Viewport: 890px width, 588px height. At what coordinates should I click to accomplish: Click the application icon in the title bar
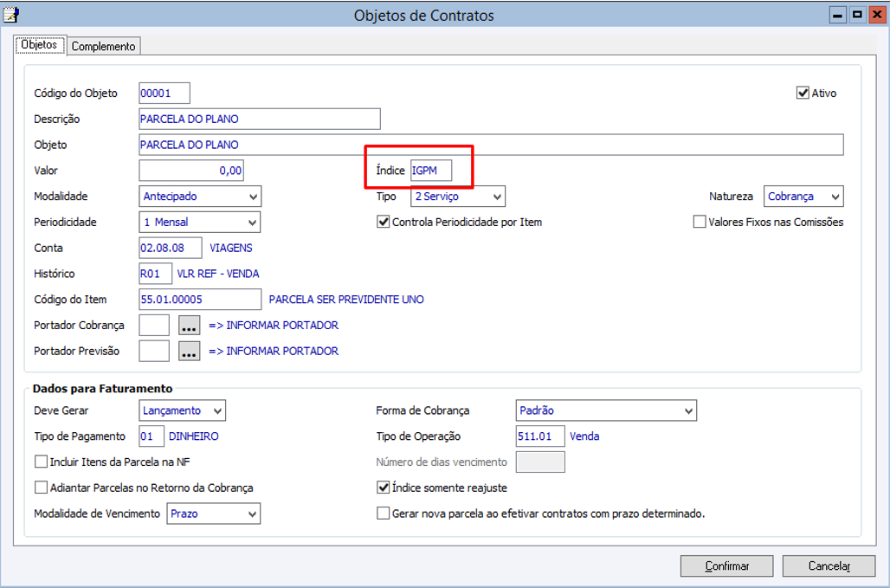11,15
